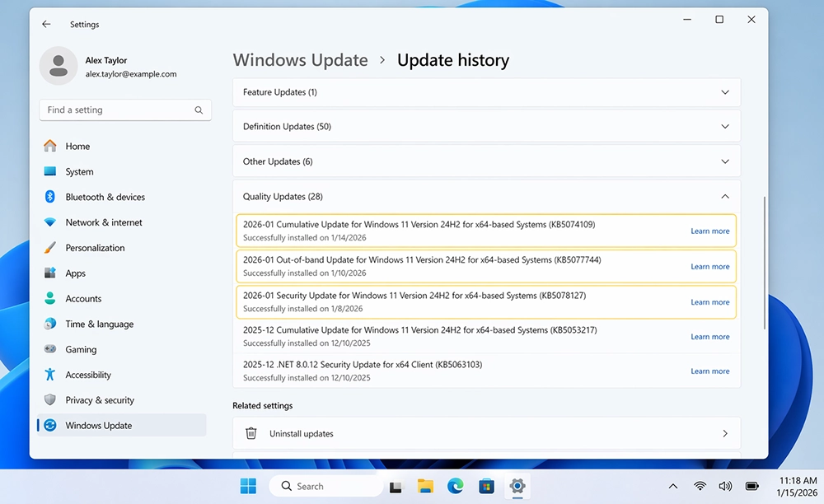Viewport: 824px width, 504px height.
Task: Expand the Feature Updates section
Action: [x=725, y=92]
